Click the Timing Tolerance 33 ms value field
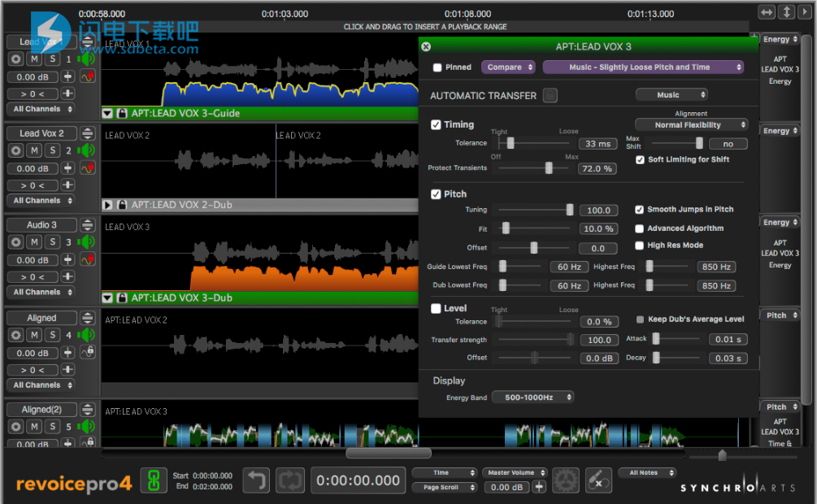Viewport: 817px width, 504px height. point(598,144)
